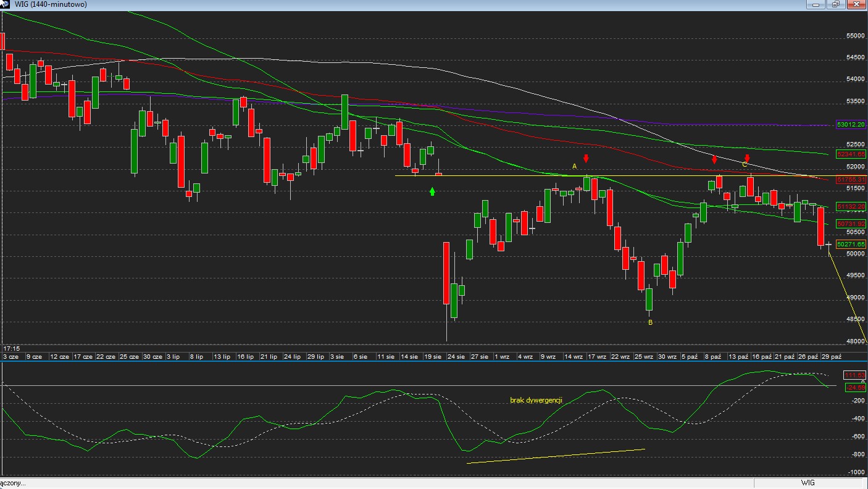Close the WIG chart window
The image size is (868, 489).
(856, 4)
